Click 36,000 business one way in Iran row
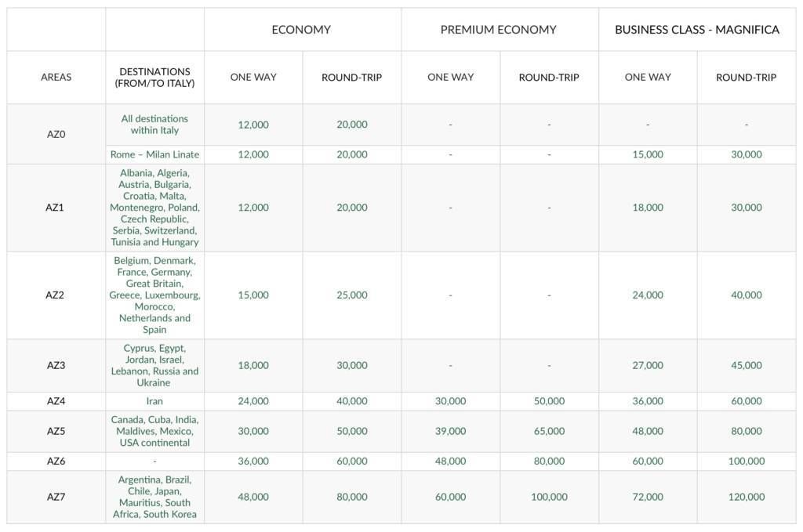The width and height of the screenshot is (803, 532). click(x=648, y=401)
